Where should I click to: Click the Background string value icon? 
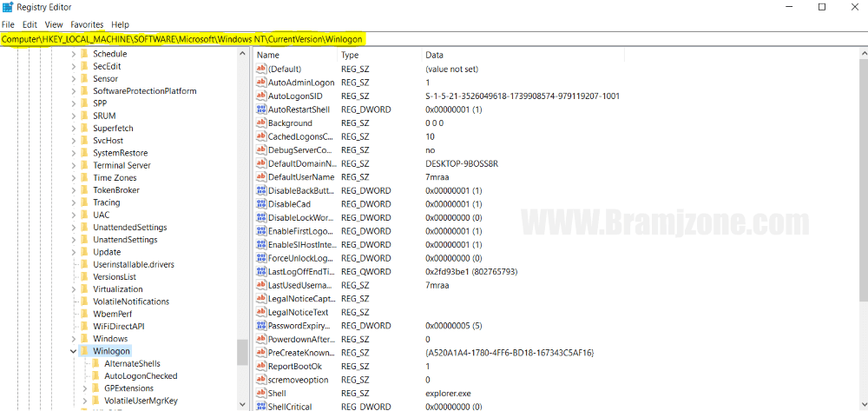(x=261, y=123)
